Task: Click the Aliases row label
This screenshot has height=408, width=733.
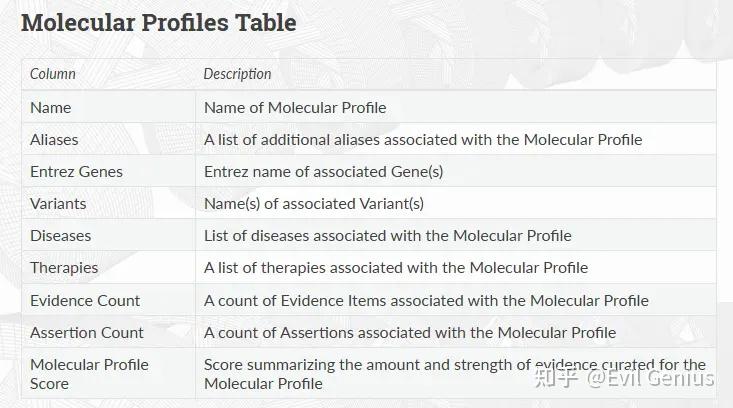Action: click(x=54, y=139)
